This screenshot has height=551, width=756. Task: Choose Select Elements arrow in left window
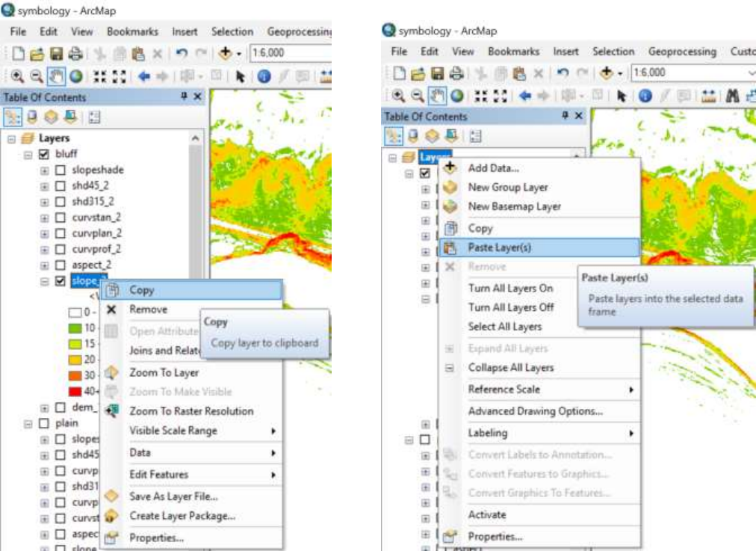point(240,76)
